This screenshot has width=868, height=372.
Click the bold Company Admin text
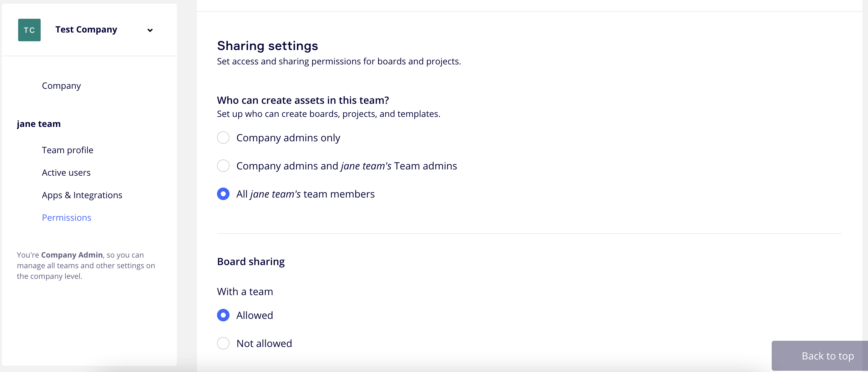tap(72, 255)
